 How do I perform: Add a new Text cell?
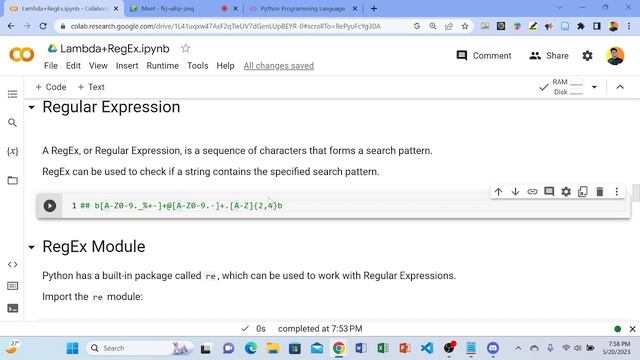tap(91, 87)
